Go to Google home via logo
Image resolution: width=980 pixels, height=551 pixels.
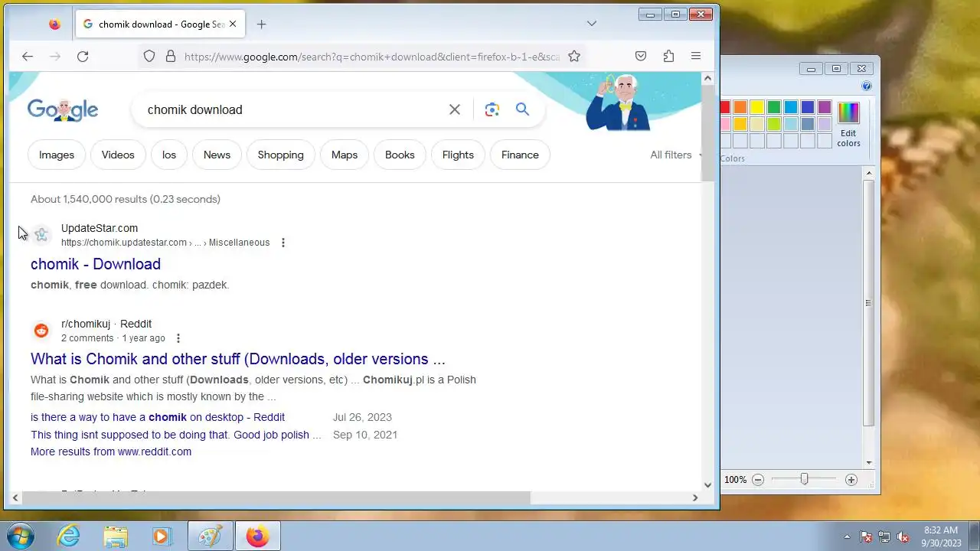point(63,110)
